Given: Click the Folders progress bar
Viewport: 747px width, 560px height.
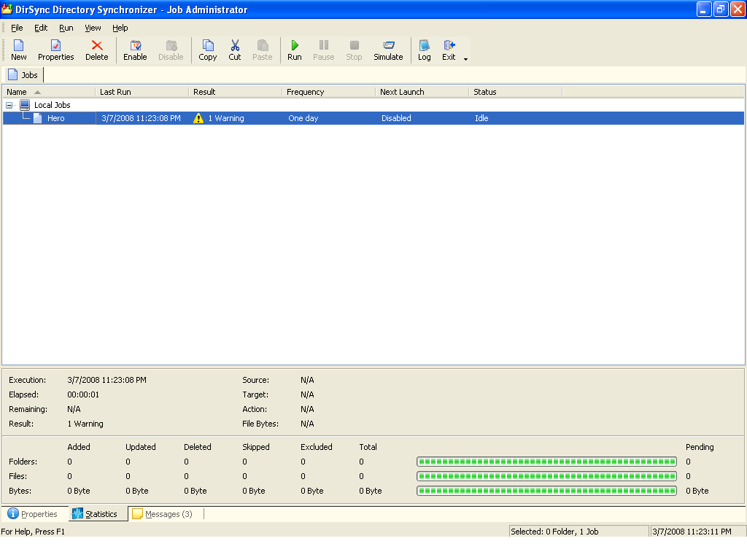Looking at the screenshot, I should coord(546,462).
